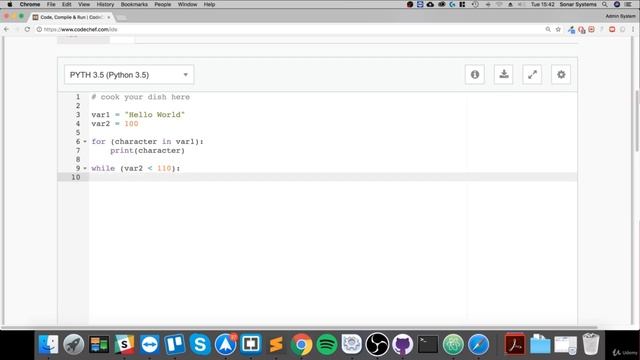Image resolution: width=640 pixels, height=360 pixels.
Task: Open editor settings gear
Action: coord(561,75)
